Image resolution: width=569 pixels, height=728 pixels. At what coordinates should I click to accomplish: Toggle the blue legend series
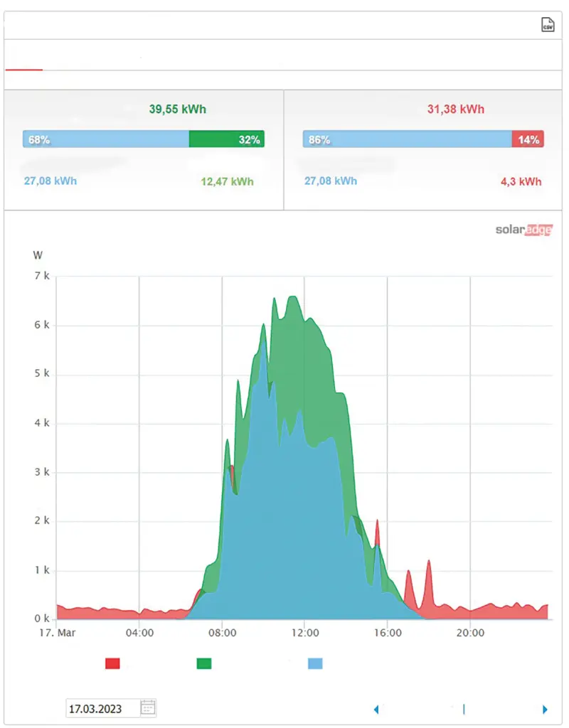point(315,663)
